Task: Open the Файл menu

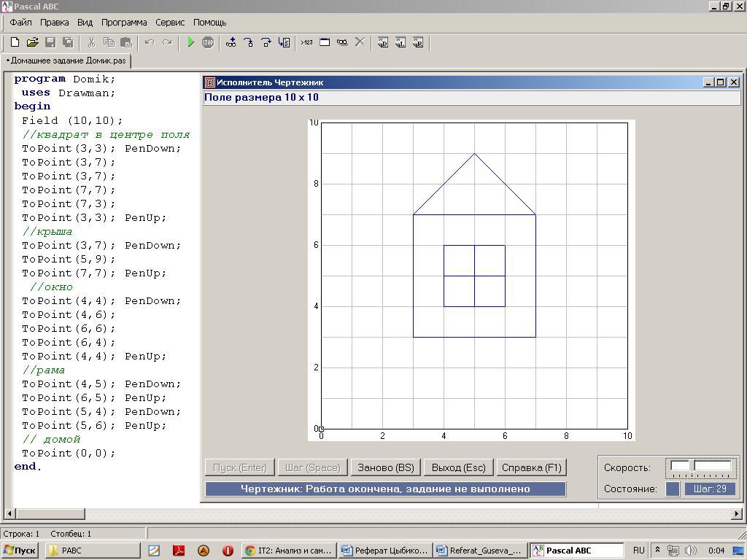Action: (x=20, y=23)
